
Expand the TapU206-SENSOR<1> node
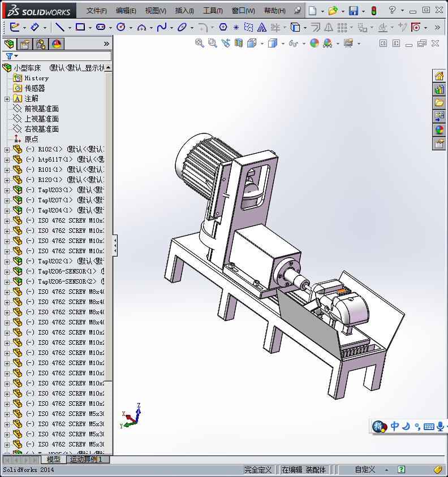click(7, 272)
